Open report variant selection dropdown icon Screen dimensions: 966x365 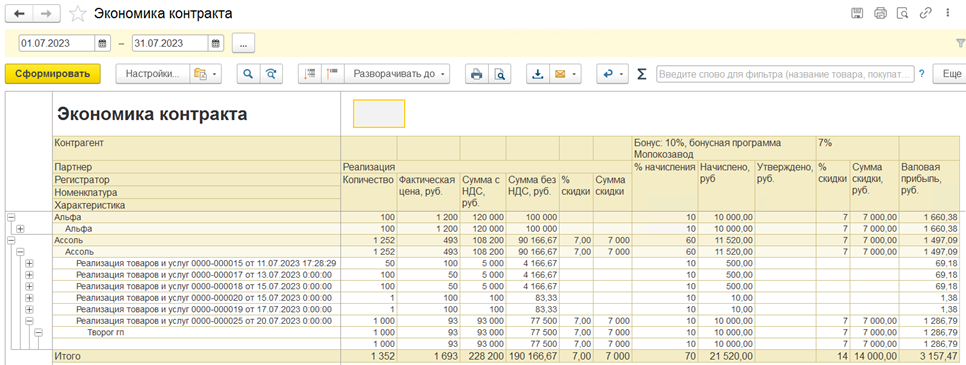click(205, 73)
